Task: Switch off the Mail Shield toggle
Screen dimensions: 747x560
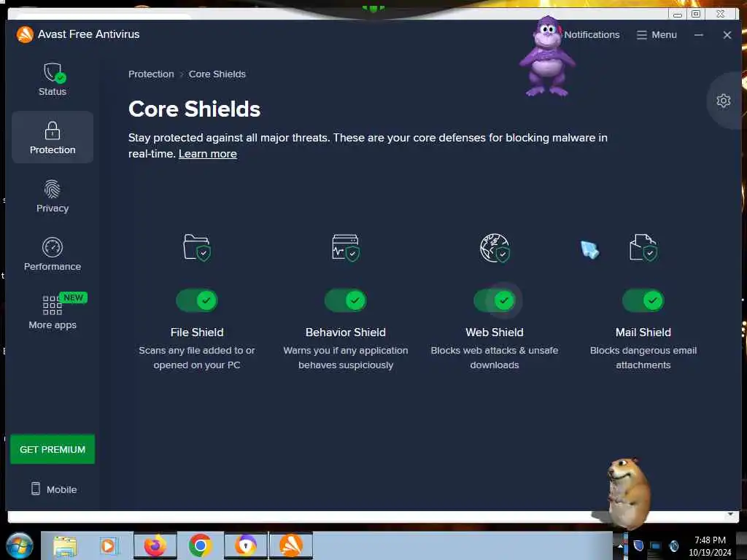Action: 643,300
